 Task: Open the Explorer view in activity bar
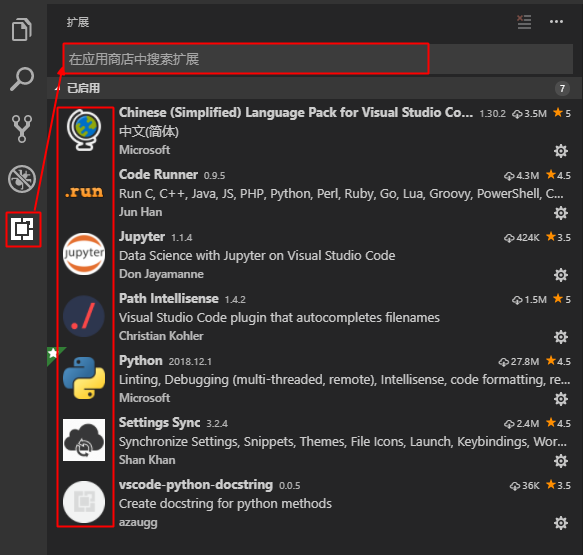tap(22, 29)
